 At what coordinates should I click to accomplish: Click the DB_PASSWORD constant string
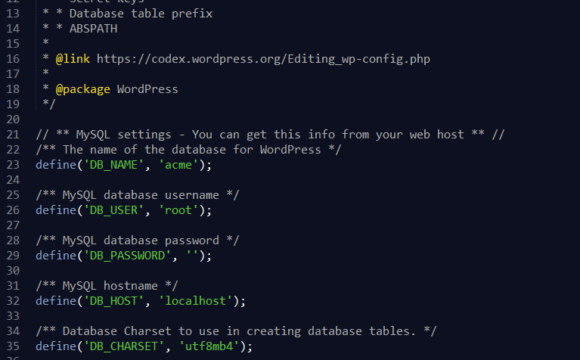127,255
